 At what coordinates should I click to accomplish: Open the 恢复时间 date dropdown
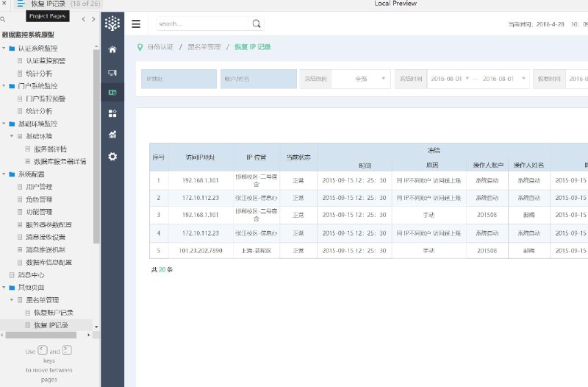577,79
